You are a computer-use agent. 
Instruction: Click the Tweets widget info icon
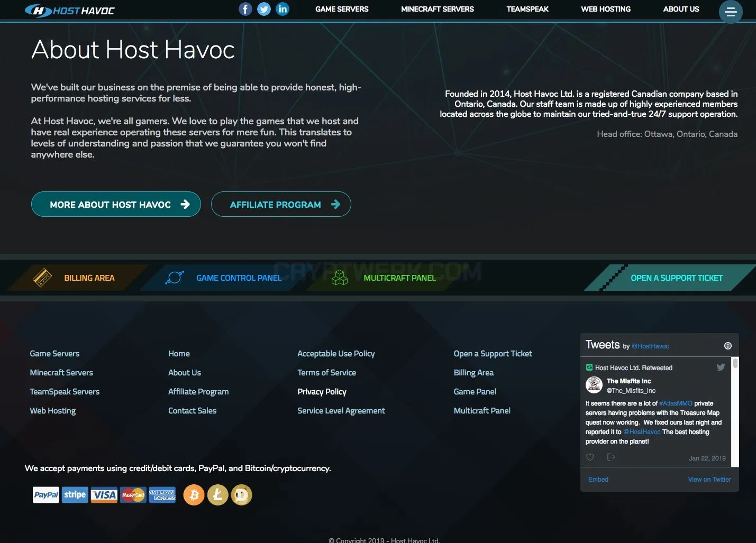click(728, 346)
